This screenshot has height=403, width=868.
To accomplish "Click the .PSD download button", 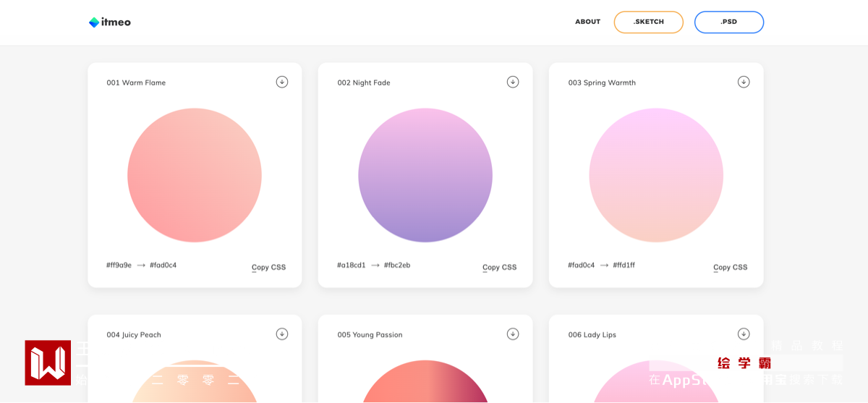I will point(728,22).
